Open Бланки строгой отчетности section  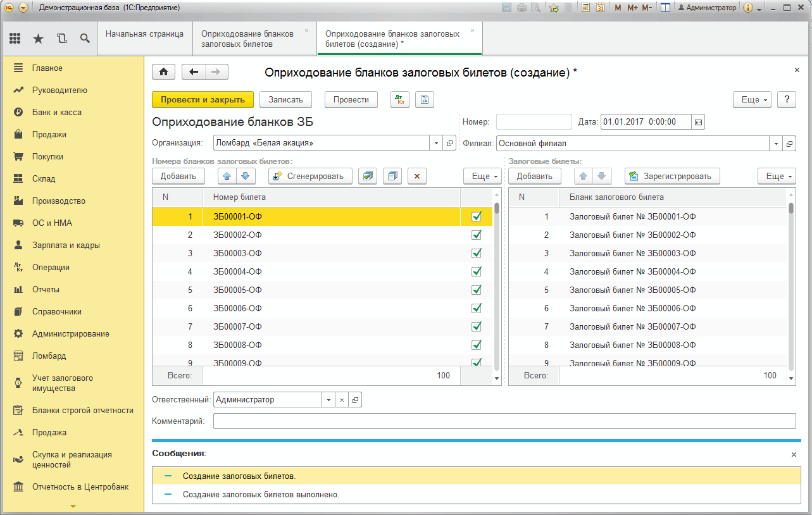click(83, 410)
